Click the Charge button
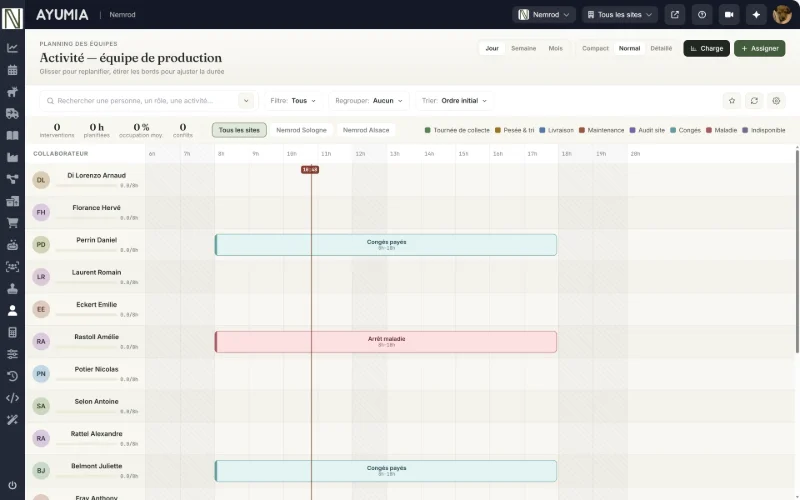 pos(707,48)
